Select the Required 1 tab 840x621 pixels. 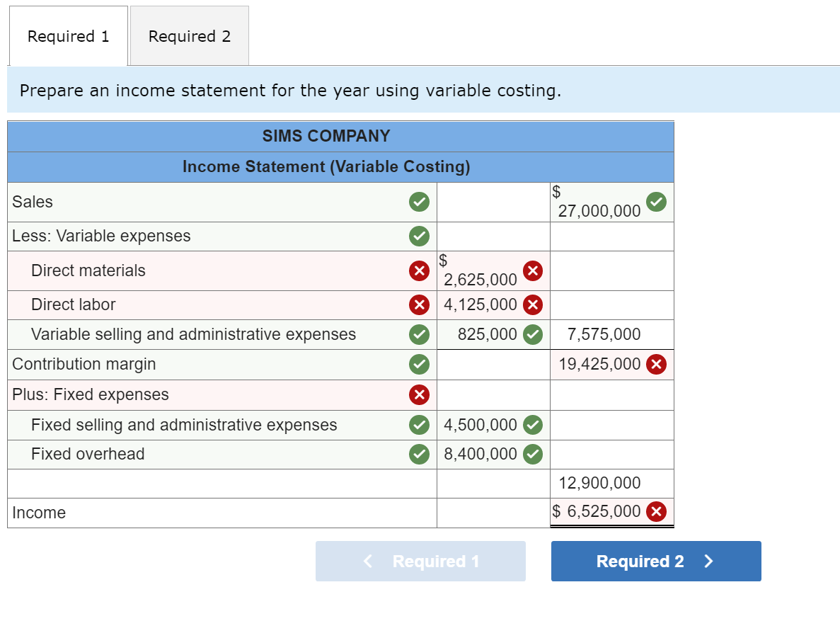[x=68, y=35]
